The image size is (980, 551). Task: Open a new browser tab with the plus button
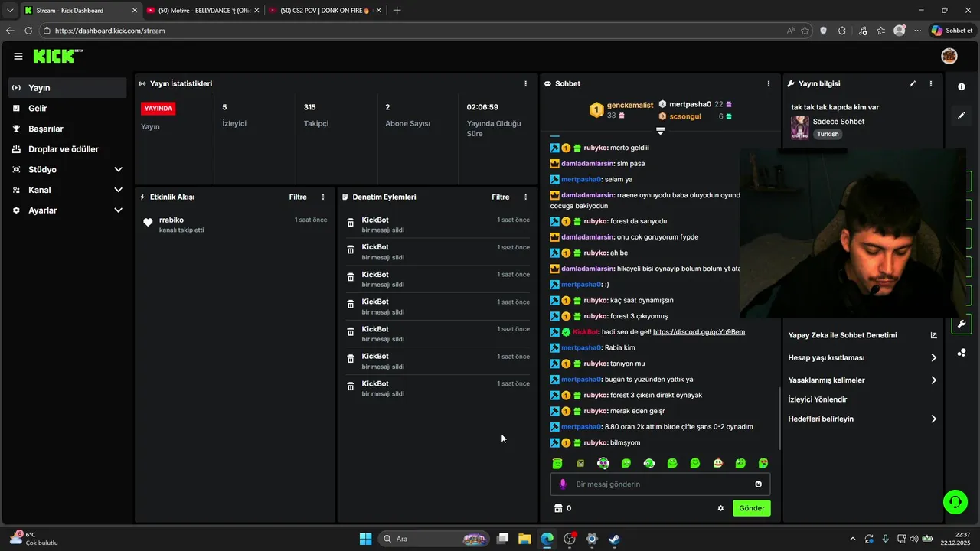(397, 11)
